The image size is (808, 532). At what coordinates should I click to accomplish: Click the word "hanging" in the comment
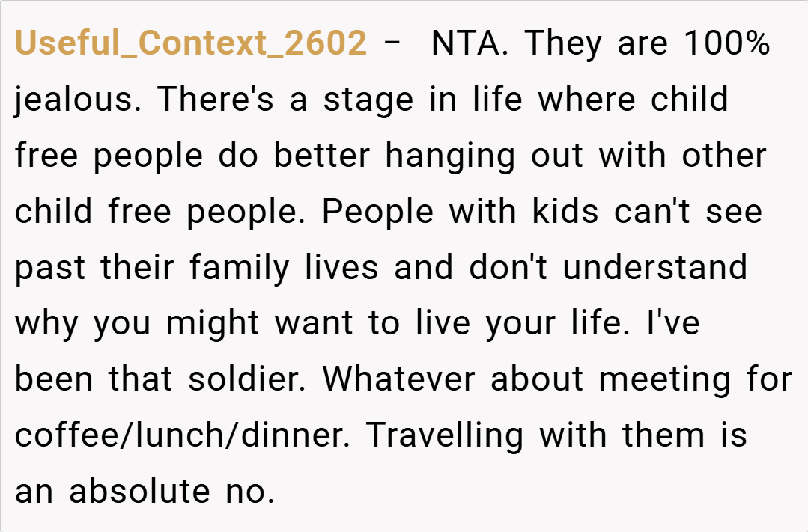[449, 156]
